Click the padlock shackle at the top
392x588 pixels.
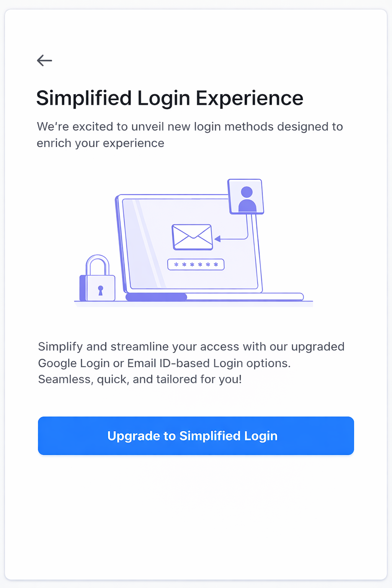point(98,265)
